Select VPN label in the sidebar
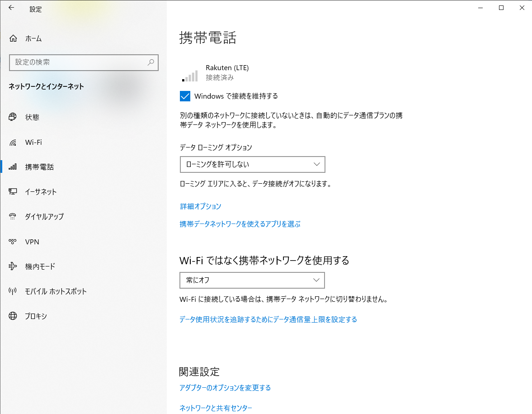 pyautogui.click(x=32, y=242)
